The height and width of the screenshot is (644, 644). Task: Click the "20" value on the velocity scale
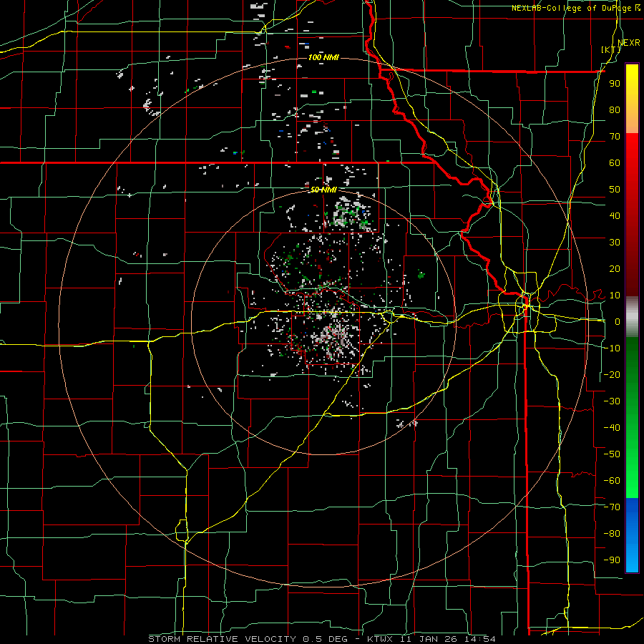[x=615, y=269]
